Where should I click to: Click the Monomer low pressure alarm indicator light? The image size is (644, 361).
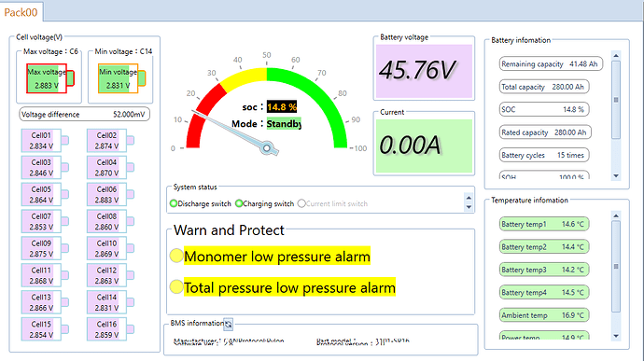point(176,256)
